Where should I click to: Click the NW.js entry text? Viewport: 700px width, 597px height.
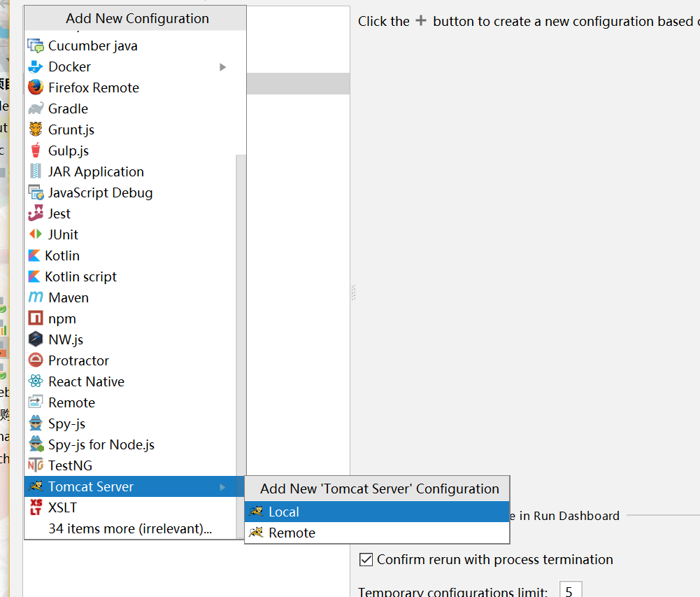[66, 339]
